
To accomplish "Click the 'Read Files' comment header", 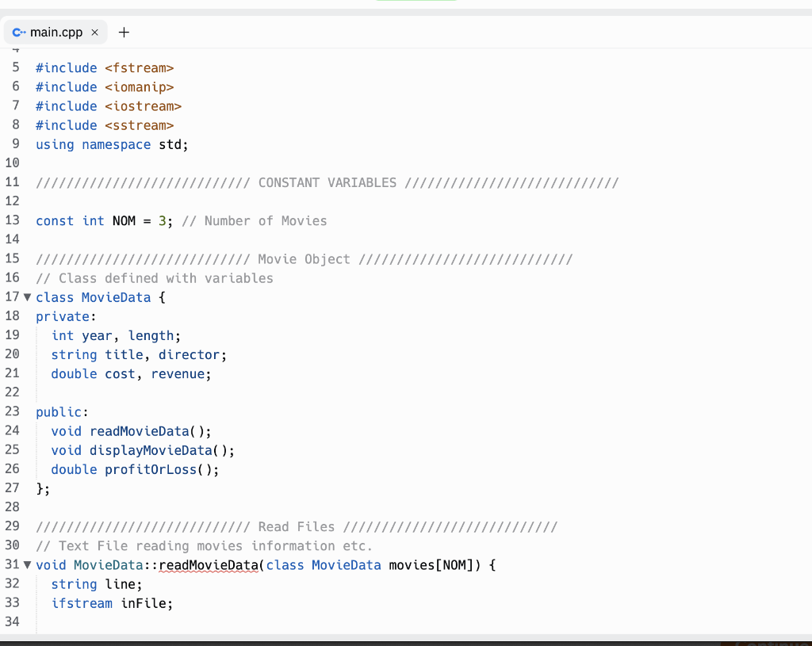I will click(x=297, y=527).
